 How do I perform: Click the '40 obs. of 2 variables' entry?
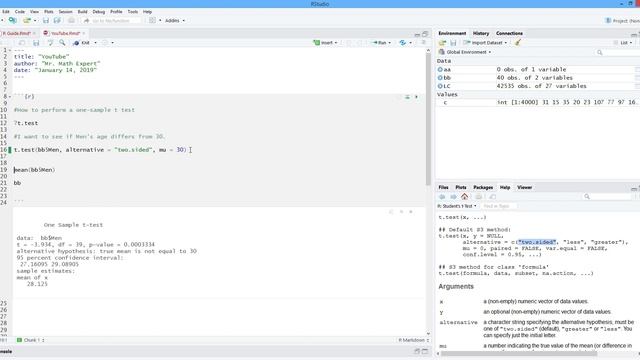click(534, 78)
